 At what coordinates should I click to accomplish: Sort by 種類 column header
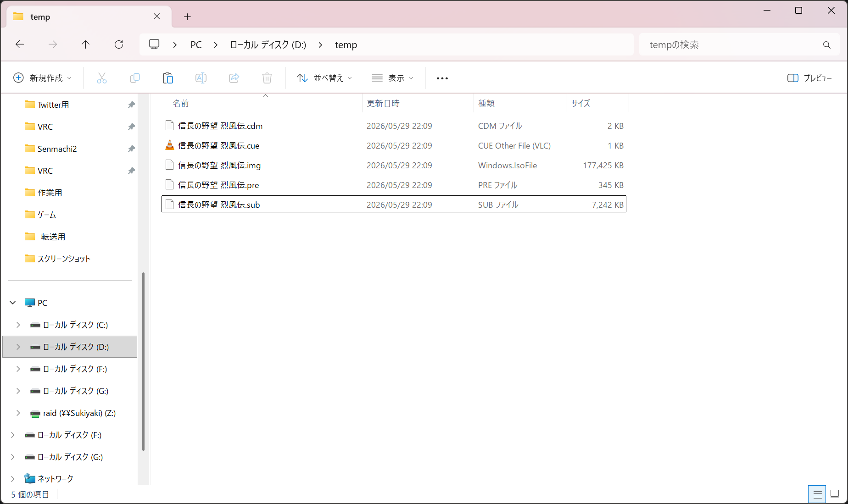click(x=486, y=103)
